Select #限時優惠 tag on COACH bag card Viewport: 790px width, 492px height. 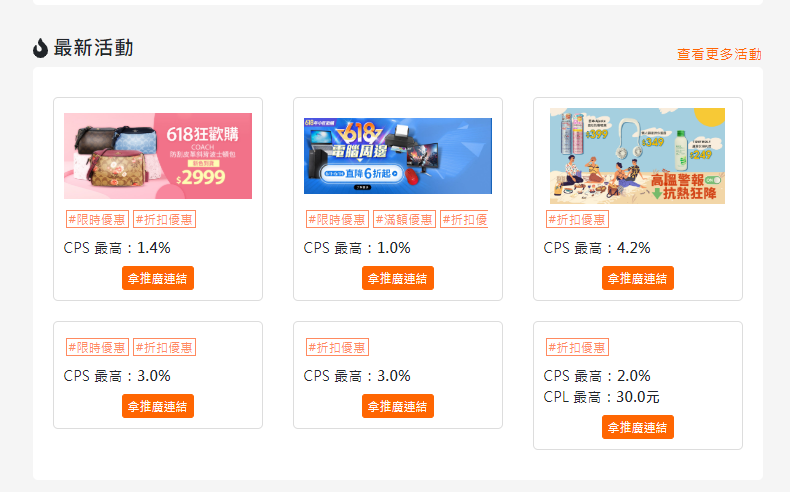coord(97,220)
